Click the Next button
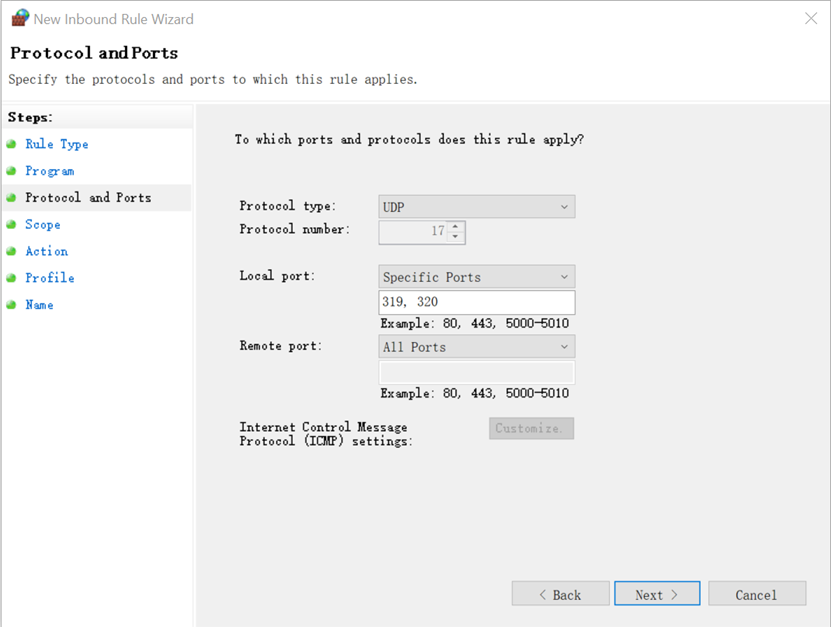Image resolution: width=831 pixels, height=627 pixels. click(657, 594)
